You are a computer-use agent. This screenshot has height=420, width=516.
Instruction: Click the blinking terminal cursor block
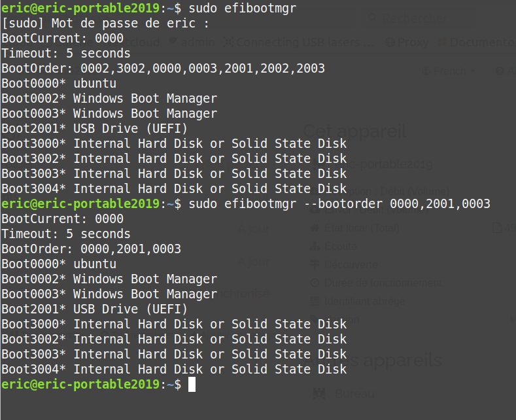click(x=192, y=385)
